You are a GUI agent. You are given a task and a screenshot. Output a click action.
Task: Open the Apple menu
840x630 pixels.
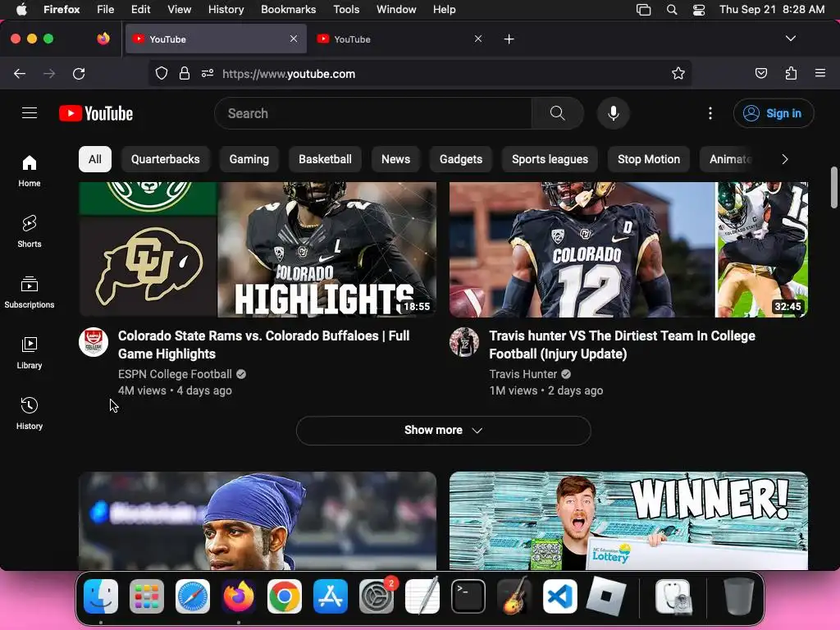21,10
